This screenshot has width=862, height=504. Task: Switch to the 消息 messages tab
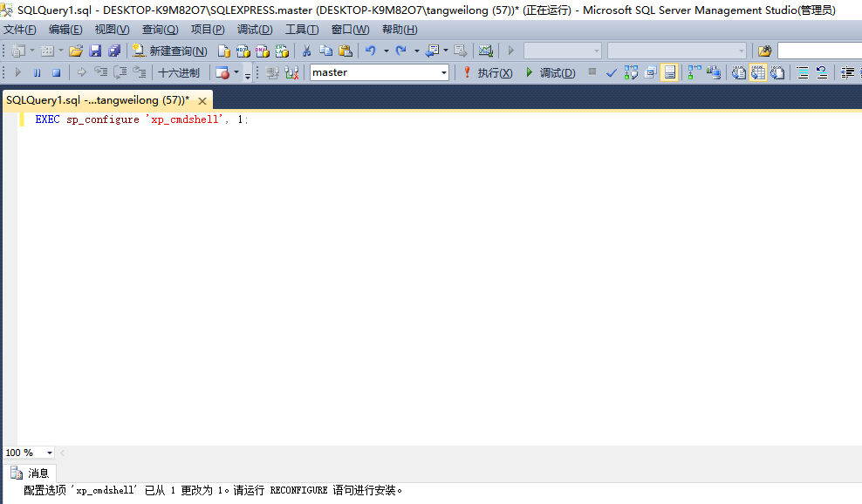click(37, 473)
